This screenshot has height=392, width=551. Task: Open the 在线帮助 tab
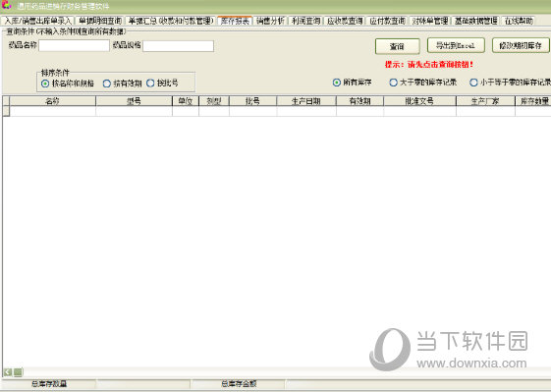click(519, 21)
